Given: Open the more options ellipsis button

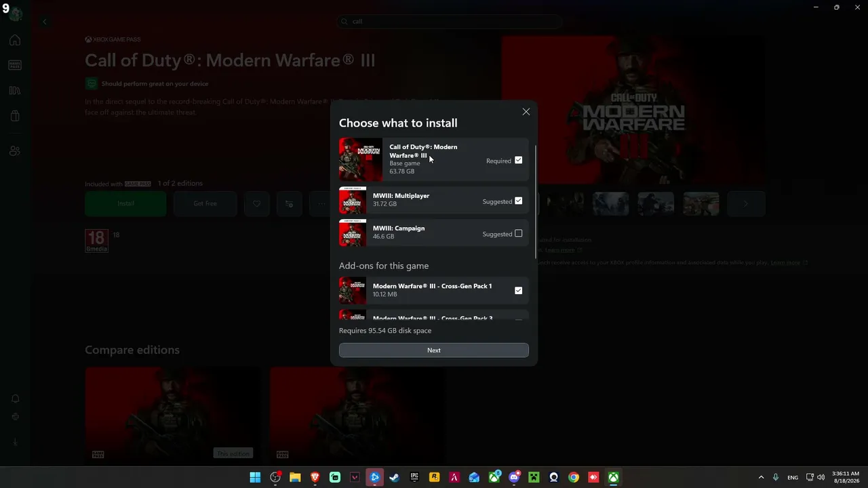Looking at the screenshot, I should tap(321, 203).
